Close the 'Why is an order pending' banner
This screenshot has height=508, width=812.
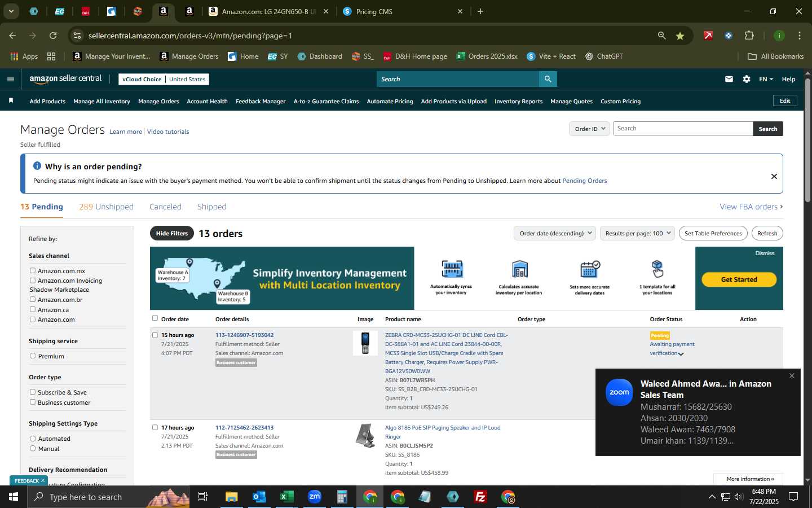click(x=774, y=176)
